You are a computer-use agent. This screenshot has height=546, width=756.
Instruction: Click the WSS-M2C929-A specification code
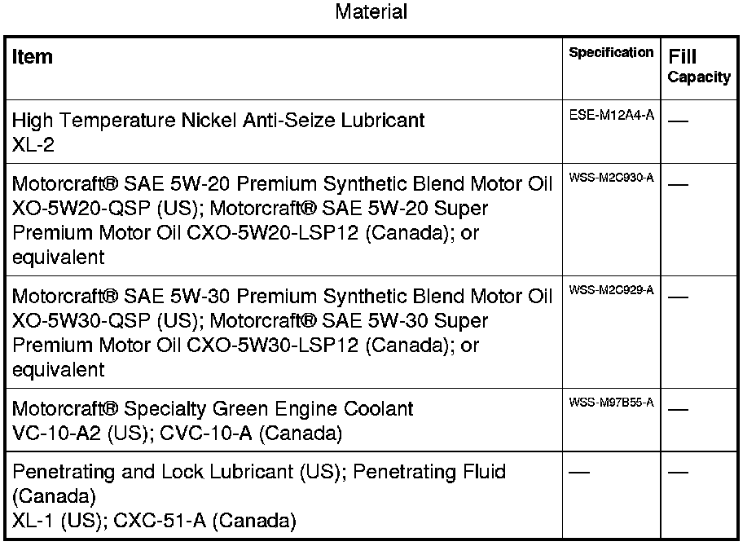pos(611,291)
